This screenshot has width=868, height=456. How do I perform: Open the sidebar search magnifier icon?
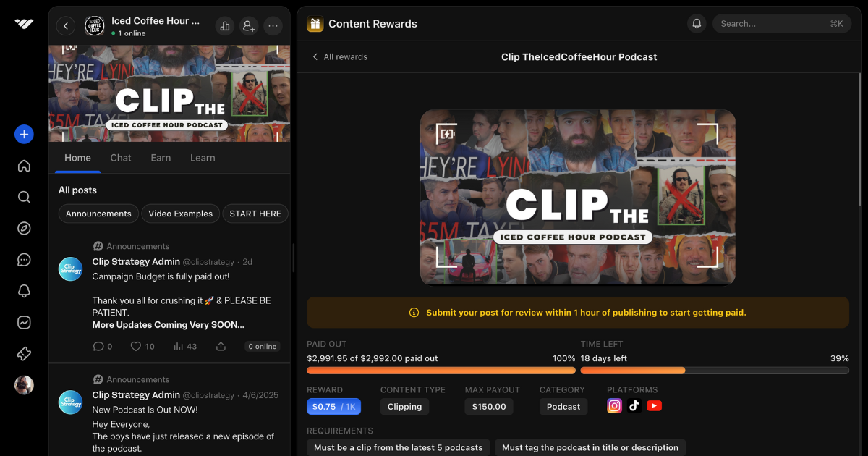coord(24,197)
